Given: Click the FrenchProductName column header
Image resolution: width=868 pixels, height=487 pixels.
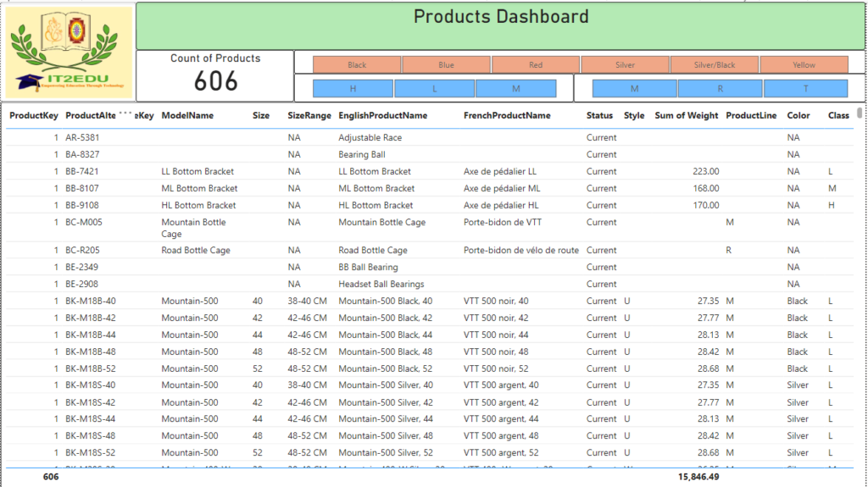Looking at the screenshot, I should (507, 116).
